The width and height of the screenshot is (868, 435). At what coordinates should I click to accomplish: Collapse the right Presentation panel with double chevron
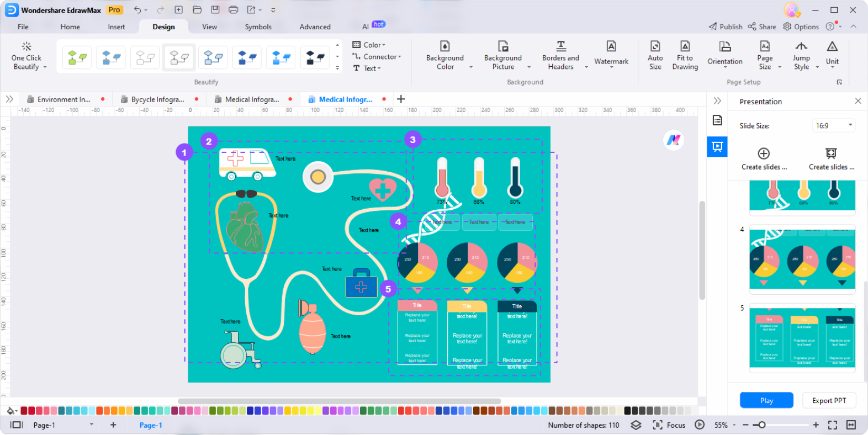tap(717, 100)
